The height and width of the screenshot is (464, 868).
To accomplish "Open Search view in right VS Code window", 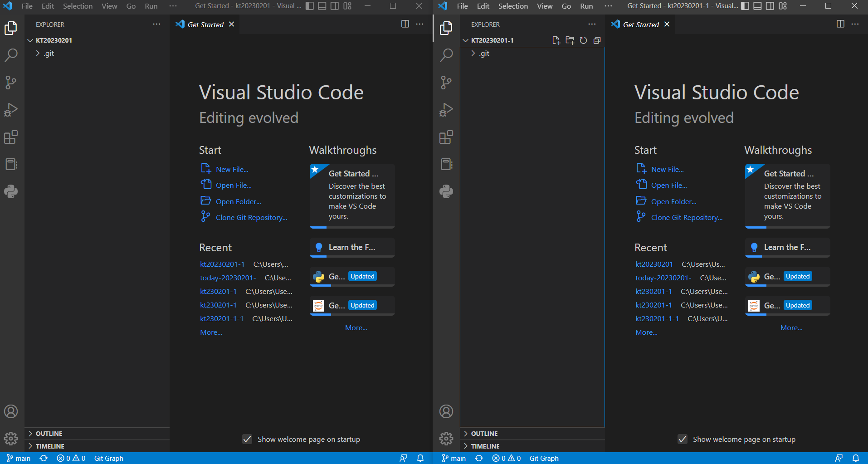I will tap(446, 55).
